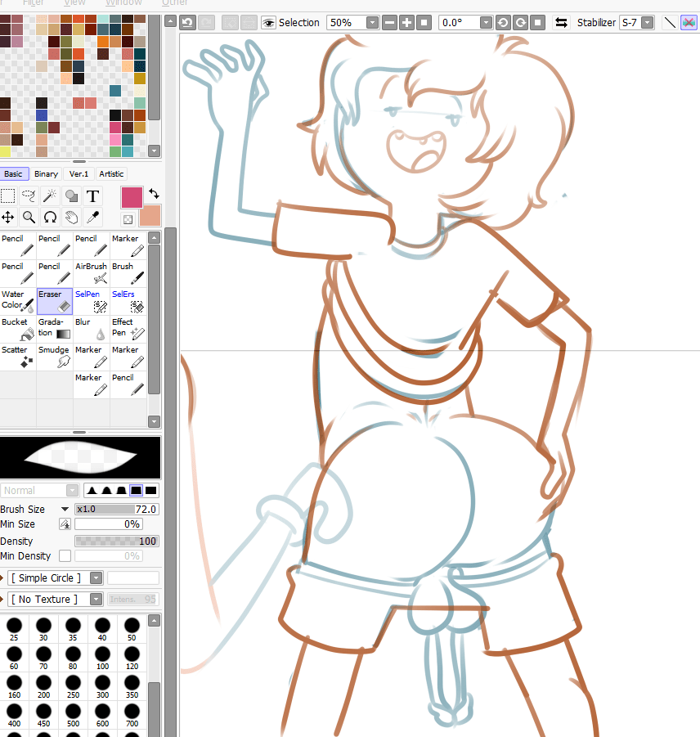Image resolution: width=700 pixels, height=737 pixels.
Task: Toggle horizontal canvas flip
Action: click(561, 22)
